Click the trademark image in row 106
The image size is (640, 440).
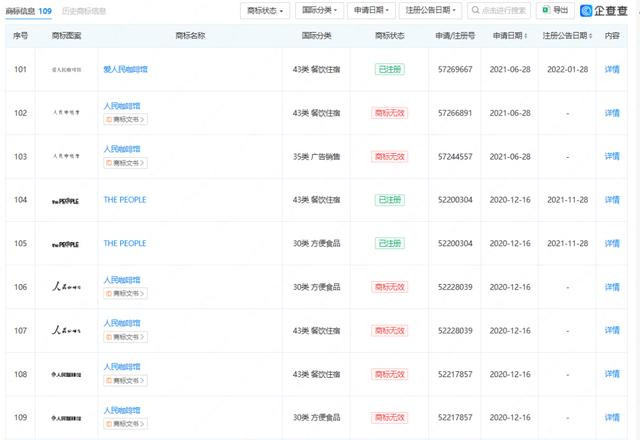(68, 287)
